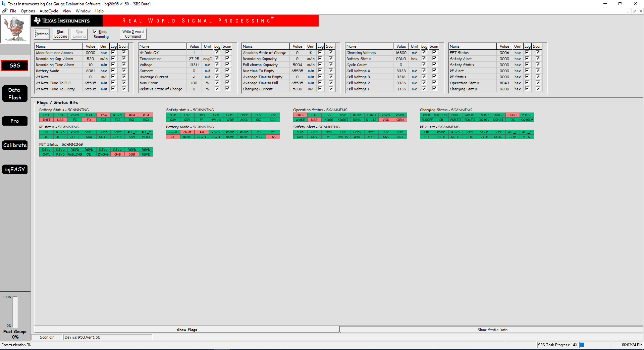Click the Scan On status indicator
The width and height of the screenshot is (644, 350).
47,337
